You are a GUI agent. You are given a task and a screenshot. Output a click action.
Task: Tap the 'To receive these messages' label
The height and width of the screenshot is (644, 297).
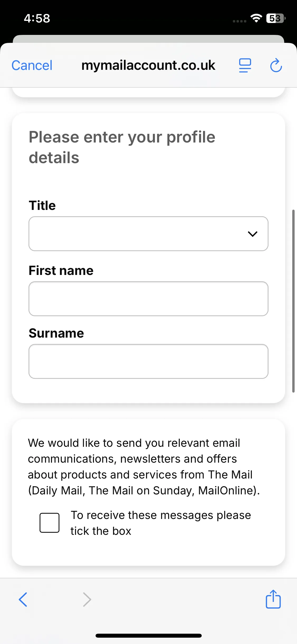click(x=161, y=523)
